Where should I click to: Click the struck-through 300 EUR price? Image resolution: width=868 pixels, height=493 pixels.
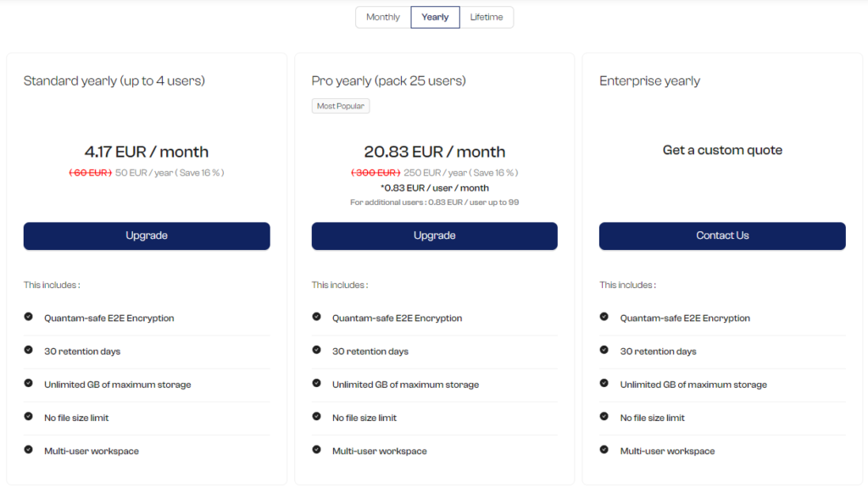tap(376, 173)
